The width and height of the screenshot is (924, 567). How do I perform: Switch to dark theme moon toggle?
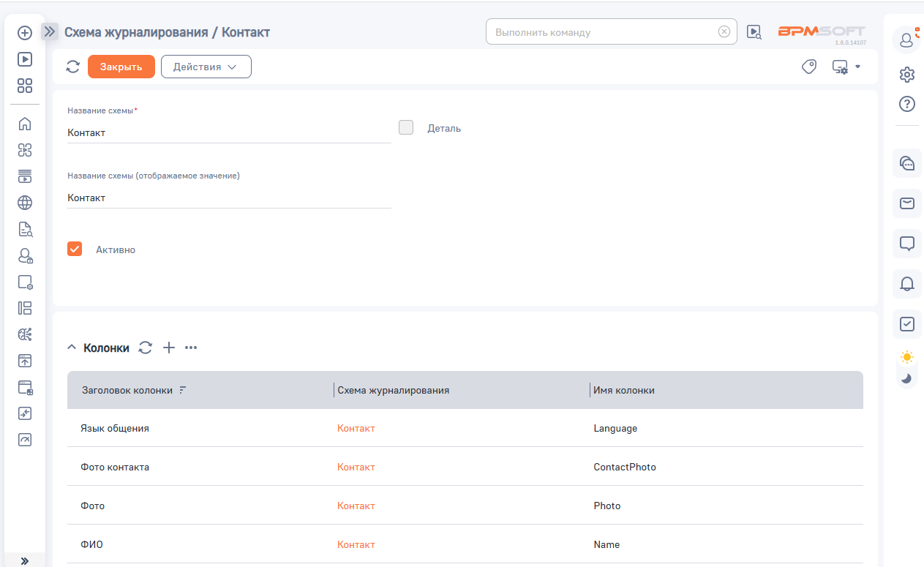(906, 378)
